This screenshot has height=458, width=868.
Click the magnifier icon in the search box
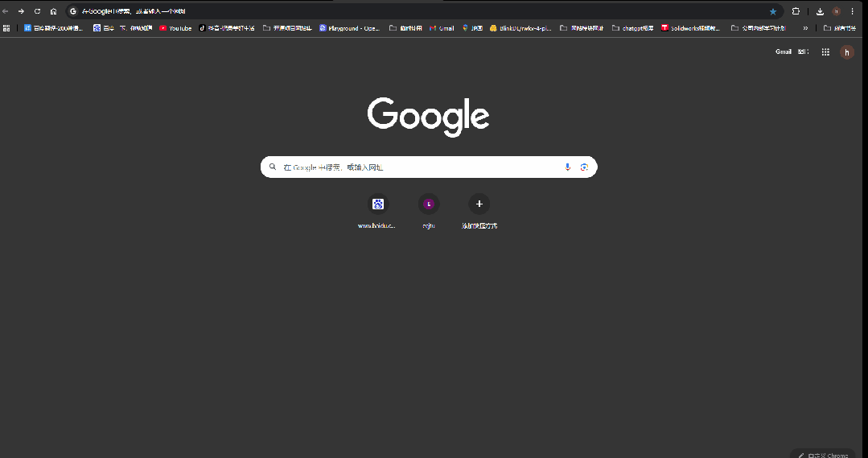[x=273, y=167]
